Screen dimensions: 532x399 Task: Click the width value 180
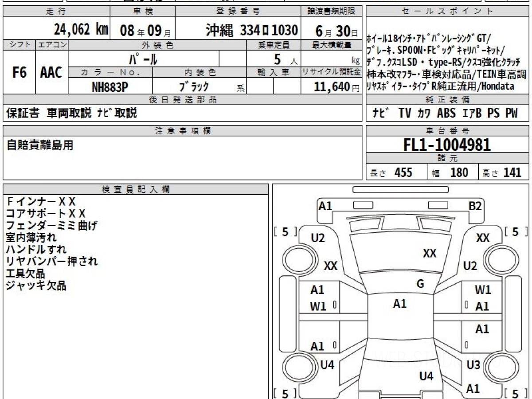[459, 172]
